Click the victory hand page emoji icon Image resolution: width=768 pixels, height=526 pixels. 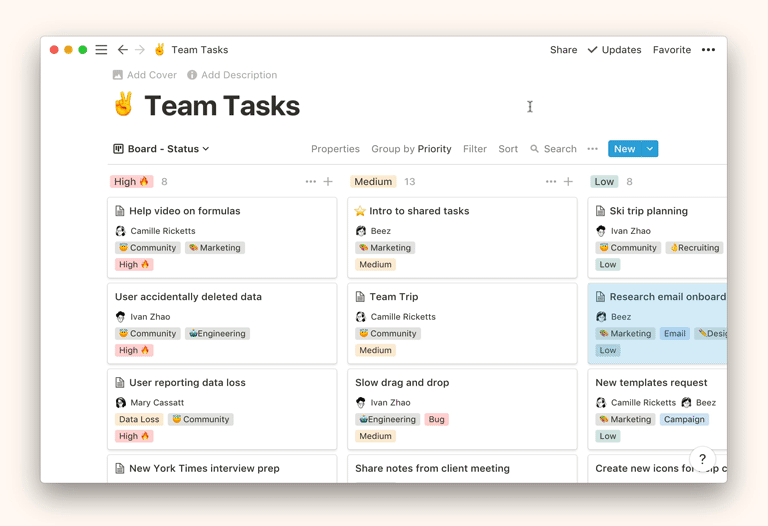click(x=124, y=105)
